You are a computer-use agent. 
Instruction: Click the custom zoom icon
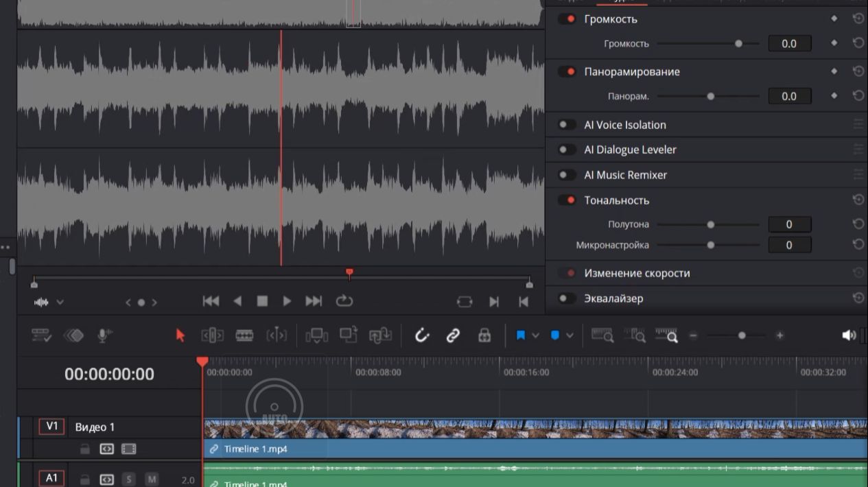[666, 335]
